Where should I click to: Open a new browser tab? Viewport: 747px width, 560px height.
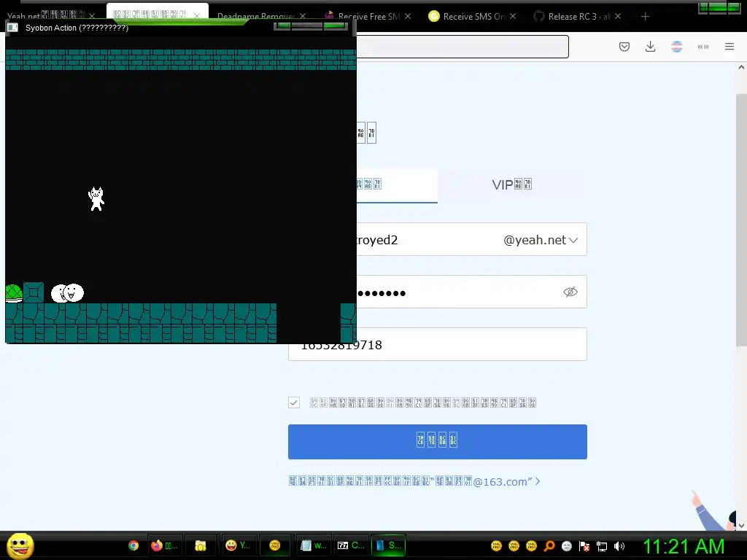pyautogui.click(x=645, y=17)
